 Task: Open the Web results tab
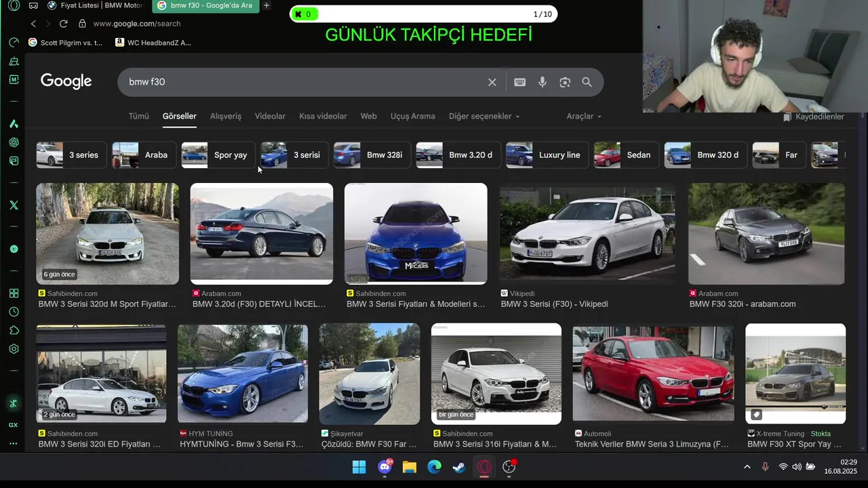coord(369,116)
